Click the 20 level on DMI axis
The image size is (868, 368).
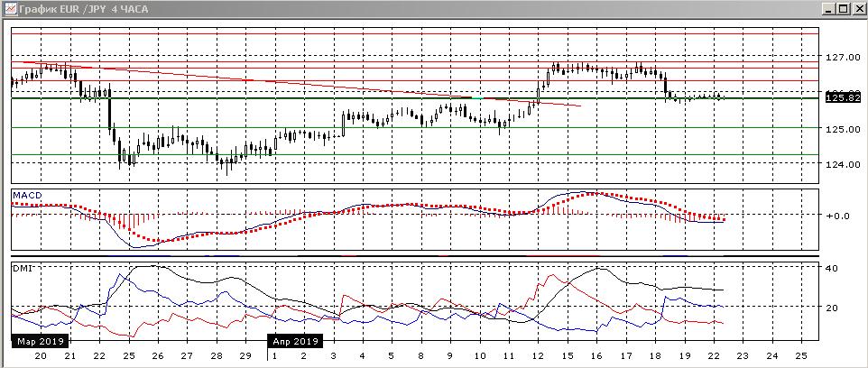834,308
